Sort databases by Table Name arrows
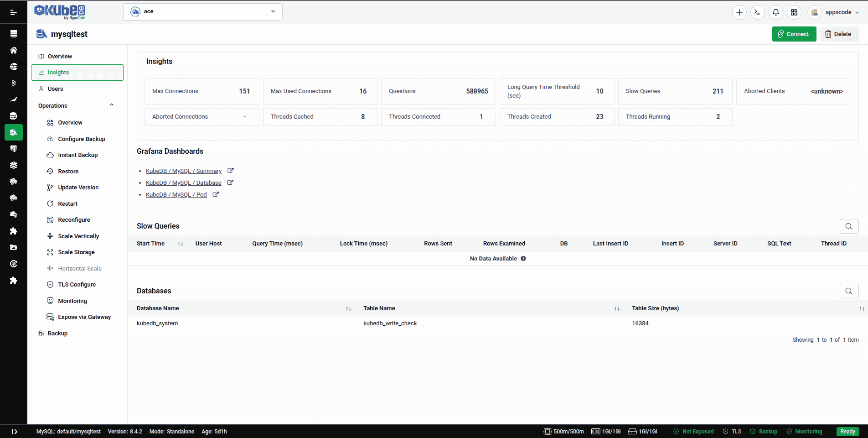 (x=617, y=309)
